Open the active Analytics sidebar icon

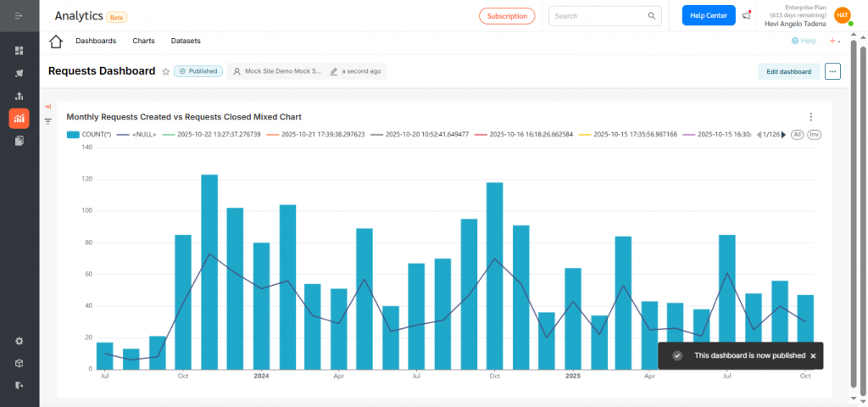pos(19,119)
